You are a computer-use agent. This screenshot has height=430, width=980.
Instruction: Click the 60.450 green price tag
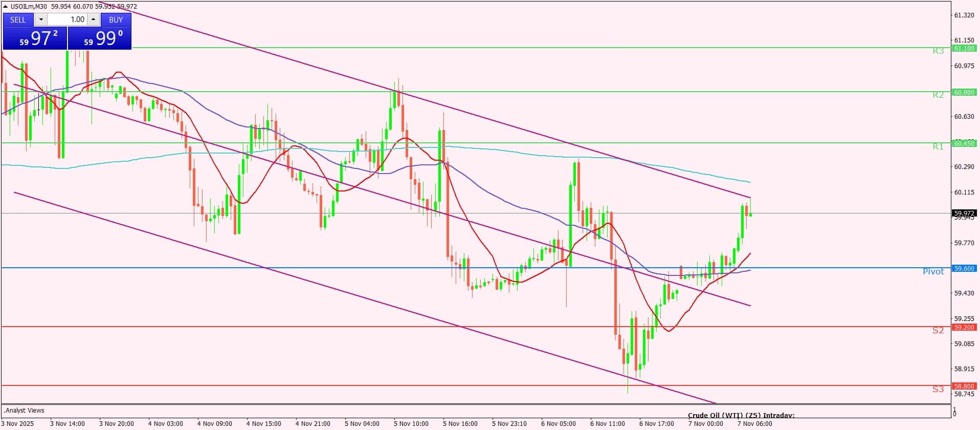tap(964, 143)
